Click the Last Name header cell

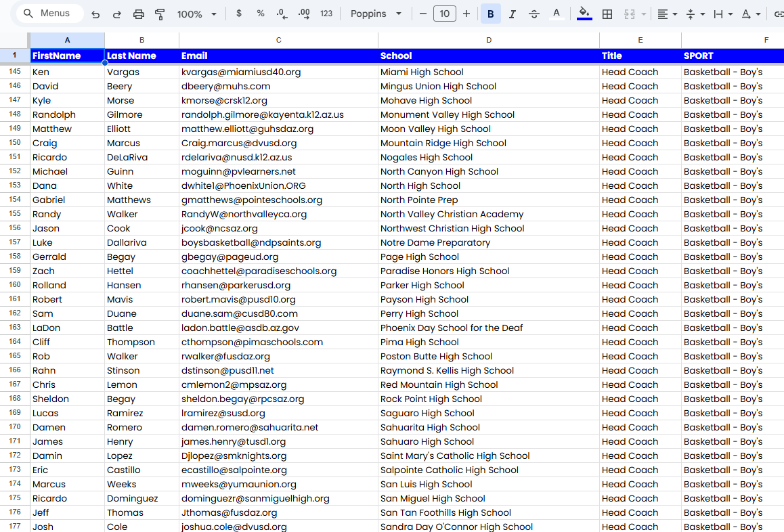(x=141, y=56)
